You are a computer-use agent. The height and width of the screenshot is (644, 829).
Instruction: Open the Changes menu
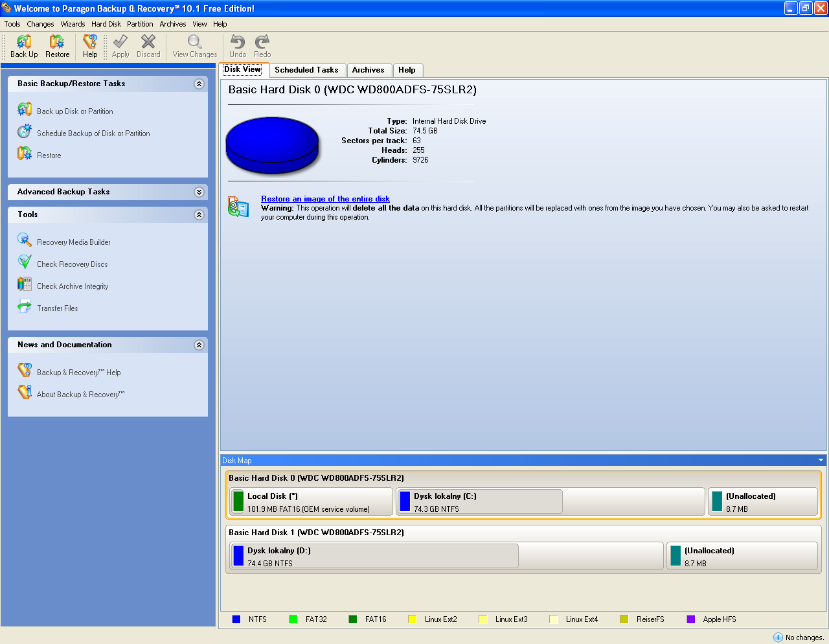click(40, 24)
